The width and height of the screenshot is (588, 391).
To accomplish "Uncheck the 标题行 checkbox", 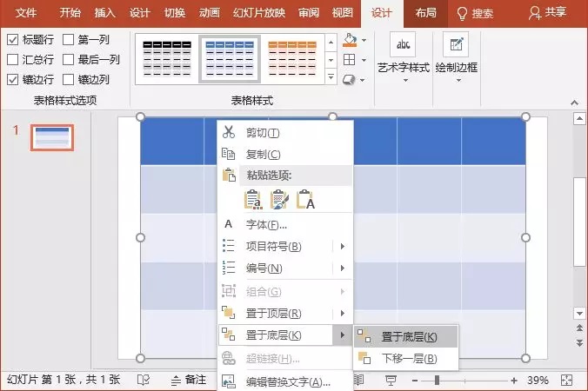I will [x=13, y=39].
